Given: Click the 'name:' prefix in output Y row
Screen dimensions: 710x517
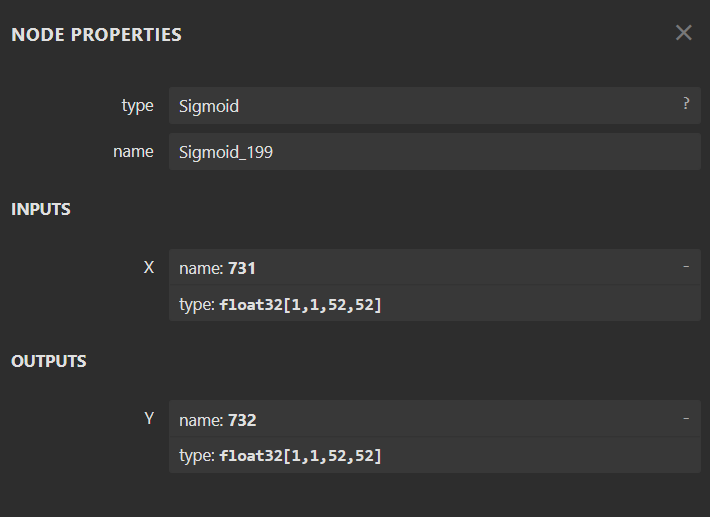Looking at the screenshot, I should tap(201, 420).
